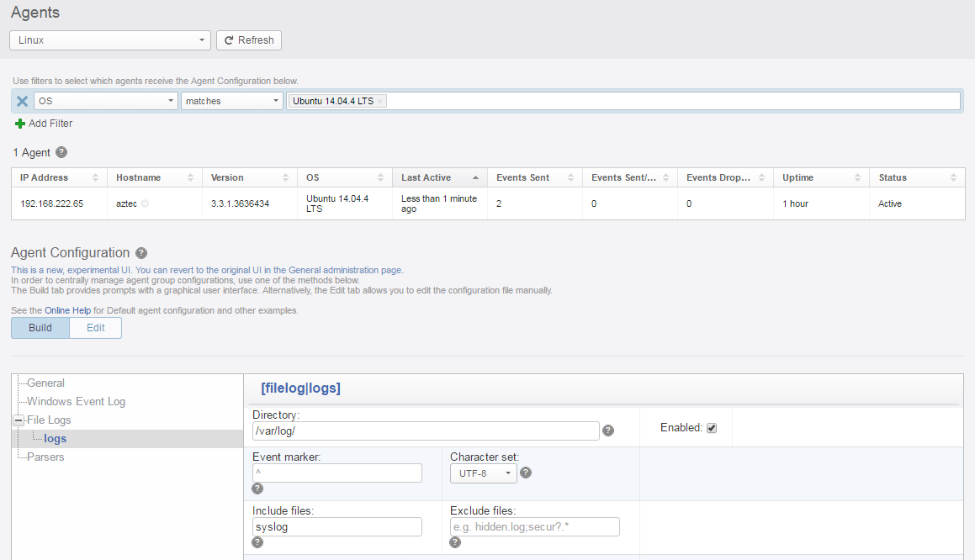This screenshot has width=975, height=560.
Task: Sort by OS column arrows
Action: pos(380,177)
